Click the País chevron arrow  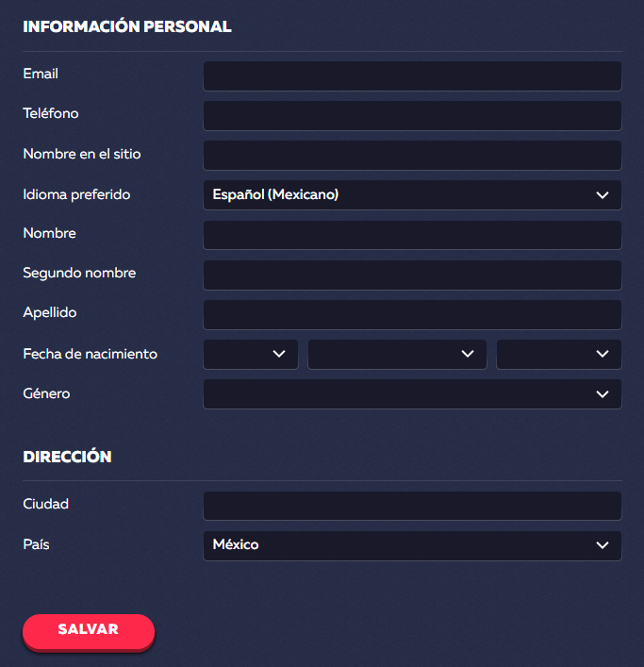coord(603,545)
